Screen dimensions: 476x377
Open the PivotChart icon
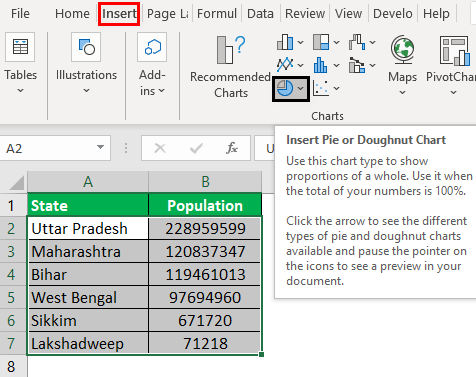455,50
